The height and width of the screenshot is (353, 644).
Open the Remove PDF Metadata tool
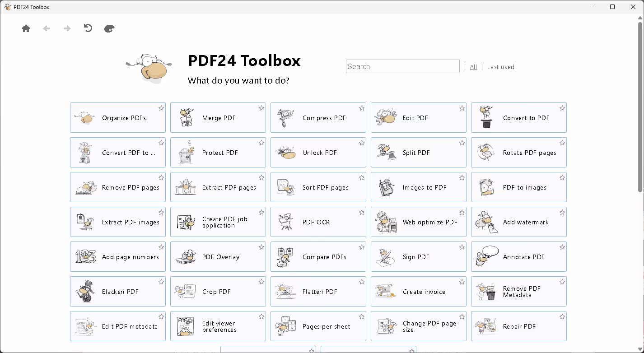[x=519, y=292]
